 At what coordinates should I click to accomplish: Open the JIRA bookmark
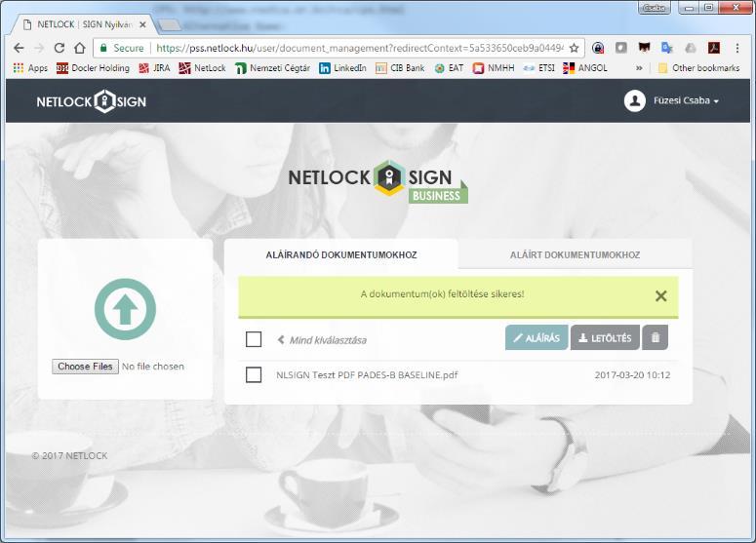(154, 68)
